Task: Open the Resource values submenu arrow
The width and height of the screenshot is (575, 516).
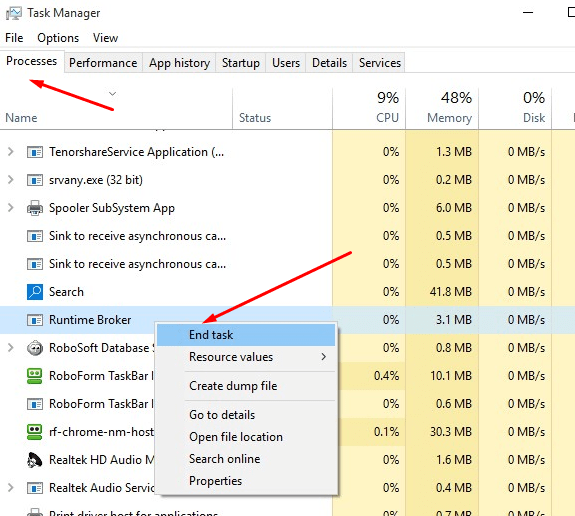Action: point(323,357)
